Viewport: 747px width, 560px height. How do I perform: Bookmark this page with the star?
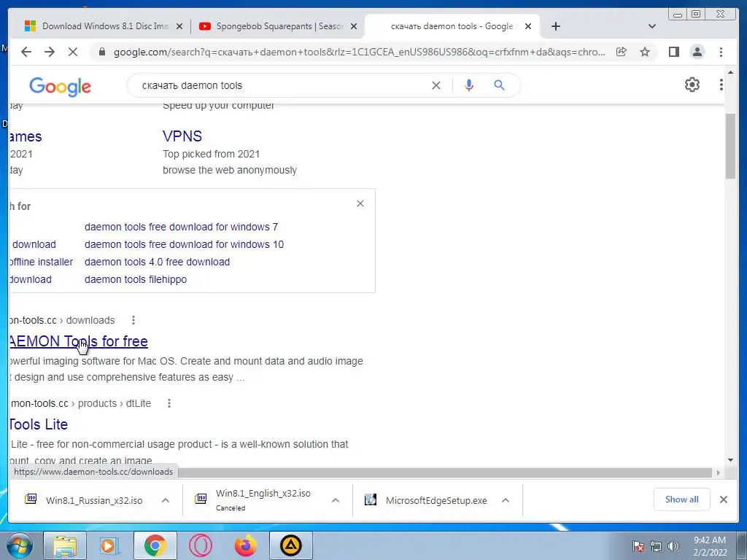click(x=645, y=52)
